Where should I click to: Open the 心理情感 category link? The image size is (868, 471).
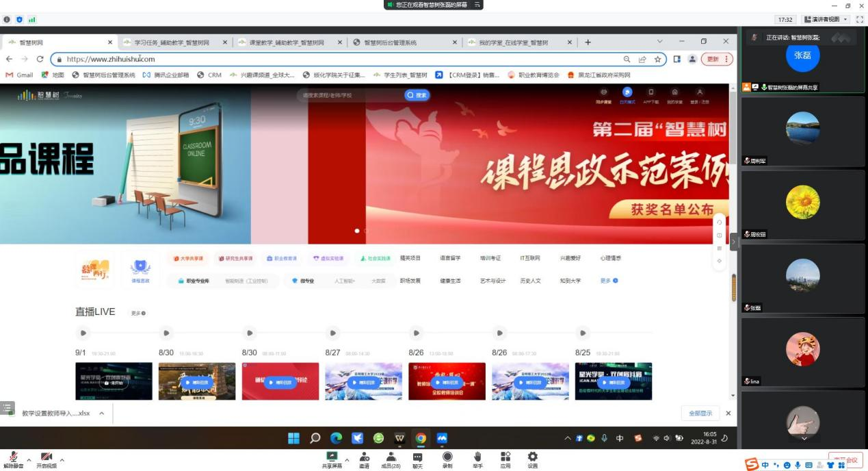tap(611, 258)
